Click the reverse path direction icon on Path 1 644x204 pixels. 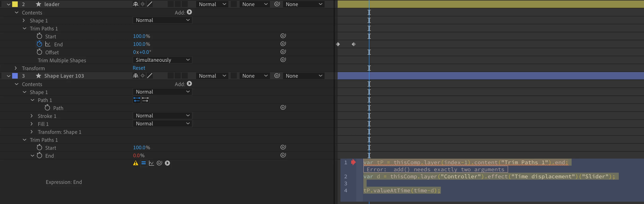pyautogui.click(x=137, y=100)
